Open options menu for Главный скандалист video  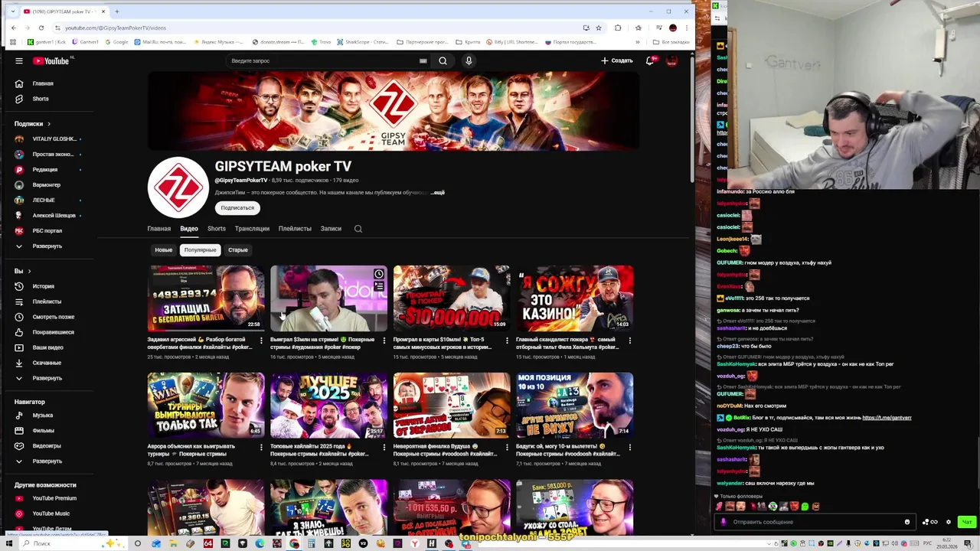click(x=630, y=341)
